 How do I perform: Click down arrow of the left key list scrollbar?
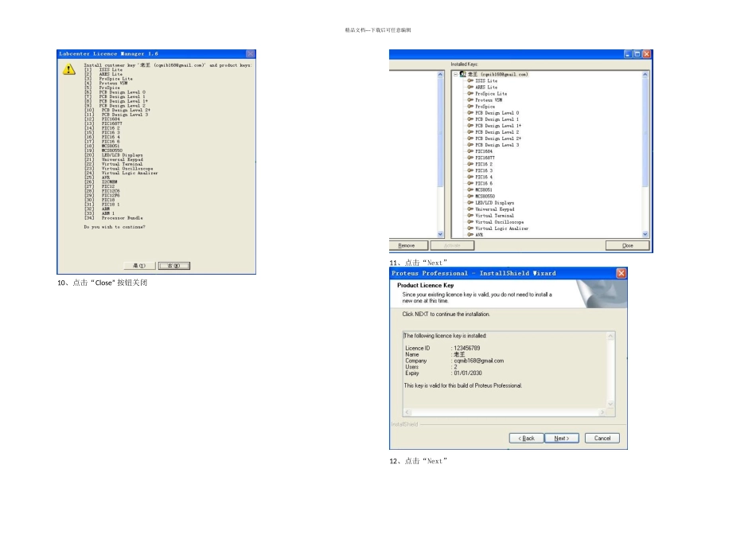[x=440, y=234]
